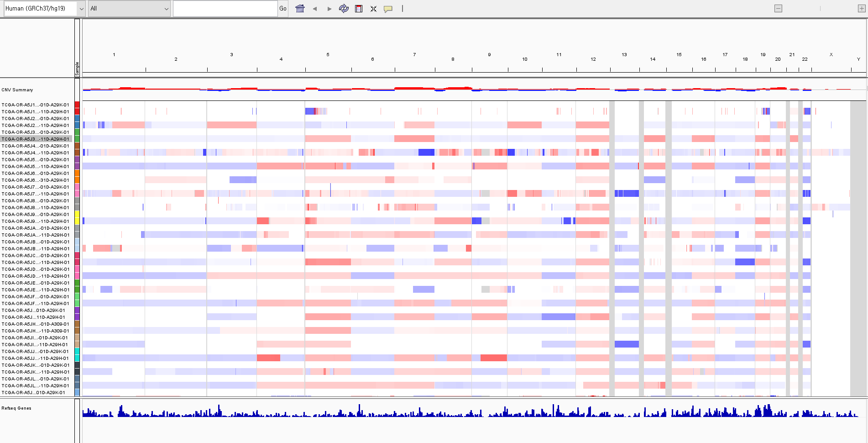Select the Refseq Genes track label
The image size is (868, 443).
click(16, 408)
